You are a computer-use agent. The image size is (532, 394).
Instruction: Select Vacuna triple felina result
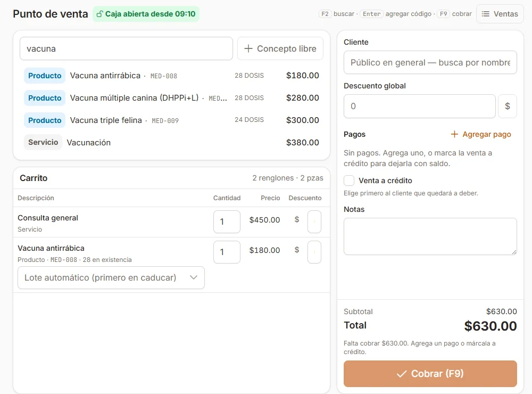tap(171, 120)
